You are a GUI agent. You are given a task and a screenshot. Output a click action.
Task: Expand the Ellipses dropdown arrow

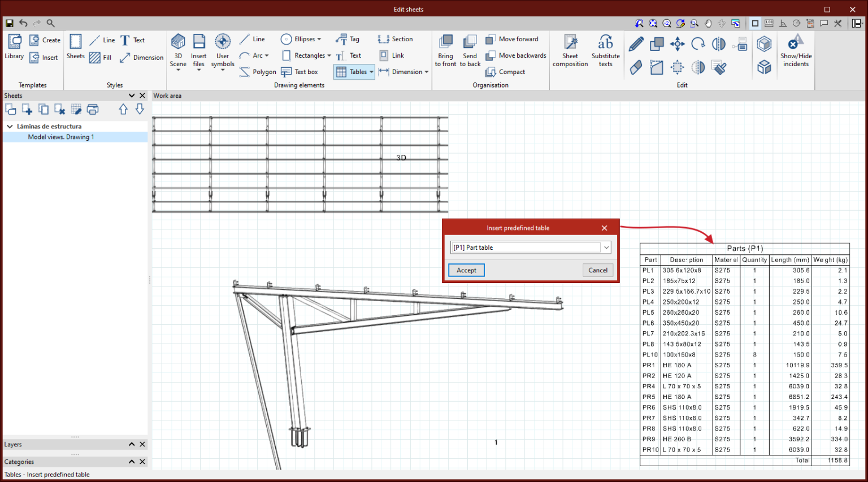click(x=319, y=39)
